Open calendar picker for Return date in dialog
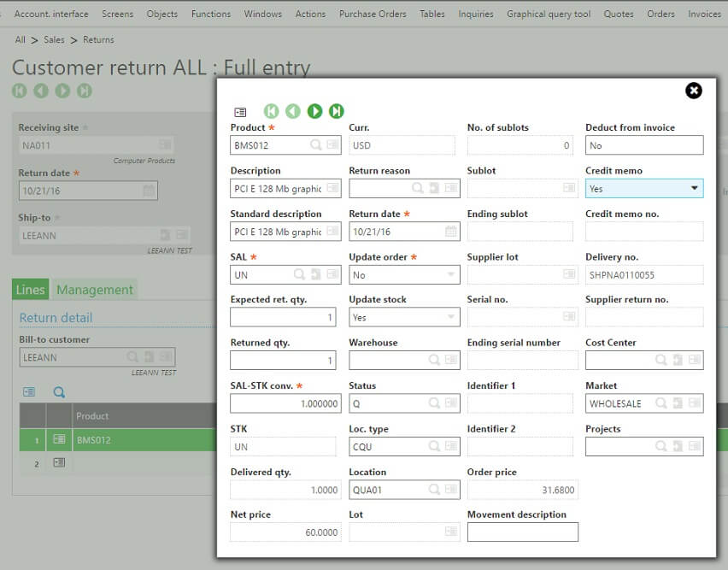The width and height of the screenshot is (728, 570). [450, 232]
